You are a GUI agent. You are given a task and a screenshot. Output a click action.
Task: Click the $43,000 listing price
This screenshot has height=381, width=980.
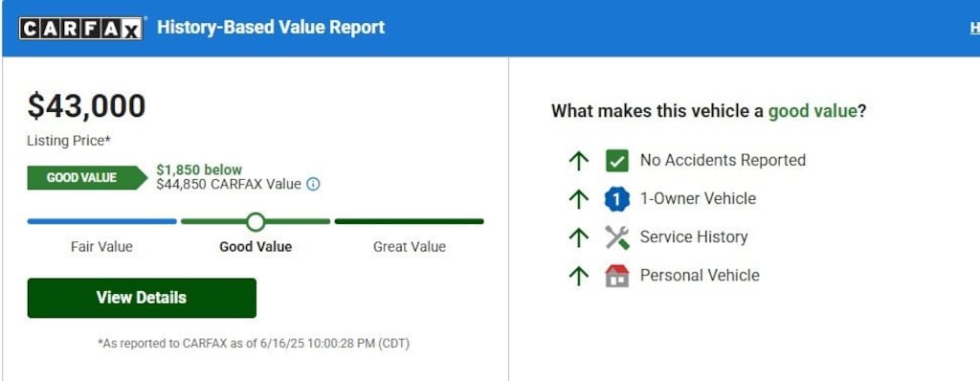(86, 105)
